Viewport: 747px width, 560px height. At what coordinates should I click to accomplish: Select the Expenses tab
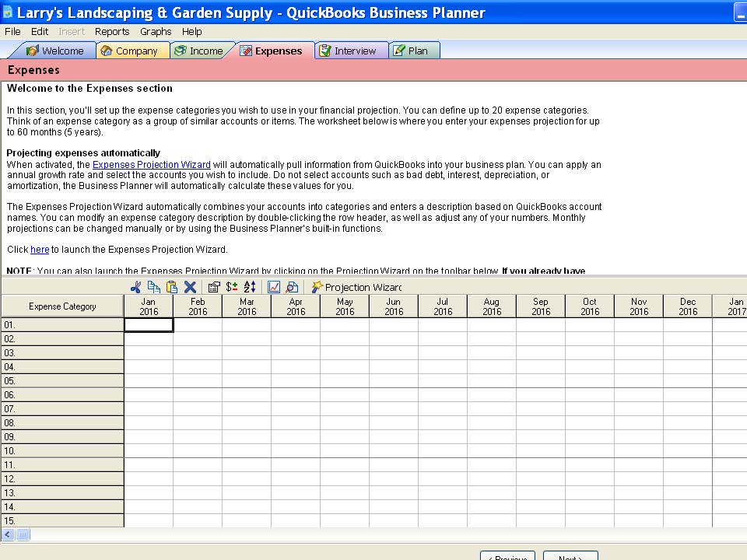point(272,51)
